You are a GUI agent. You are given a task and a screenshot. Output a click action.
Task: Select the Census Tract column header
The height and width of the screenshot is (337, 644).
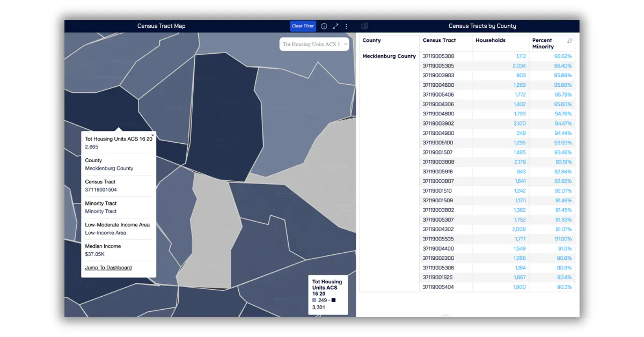440,40
